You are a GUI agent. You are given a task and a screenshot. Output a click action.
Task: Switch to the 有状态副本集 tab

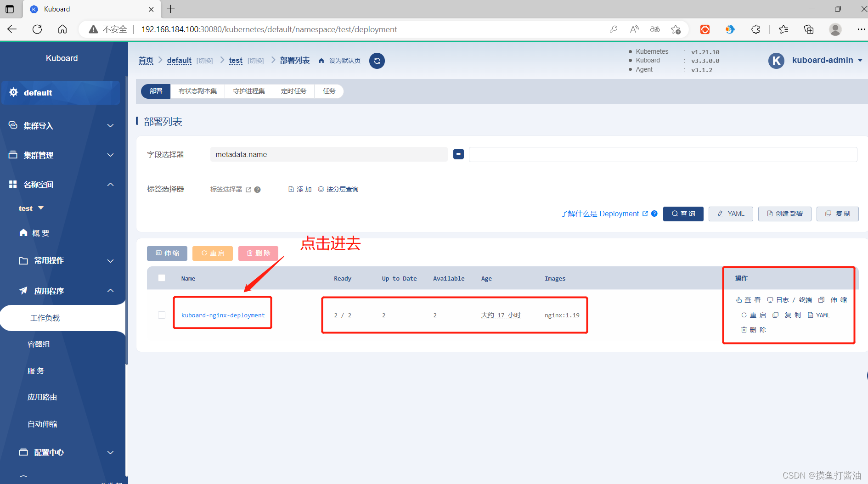pyautogui.click(x=197, y=91)
